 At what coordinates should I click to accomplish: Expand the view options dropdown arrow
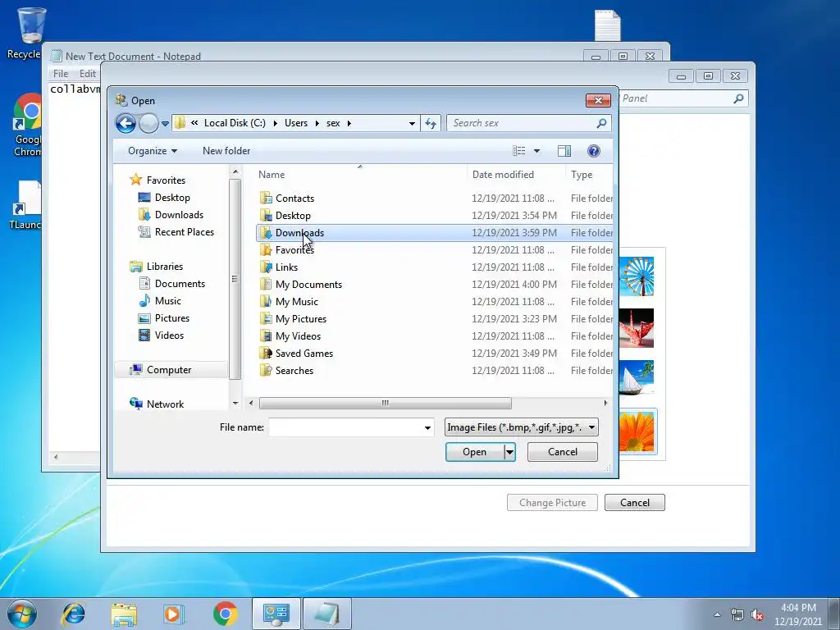pos(536,151)
